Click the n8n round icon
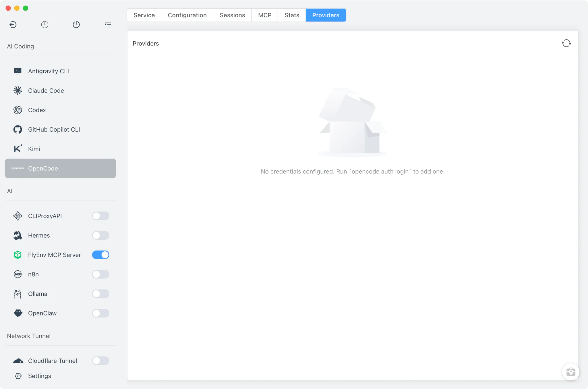This screenshot has width=588, height=389. coord(18,274)
